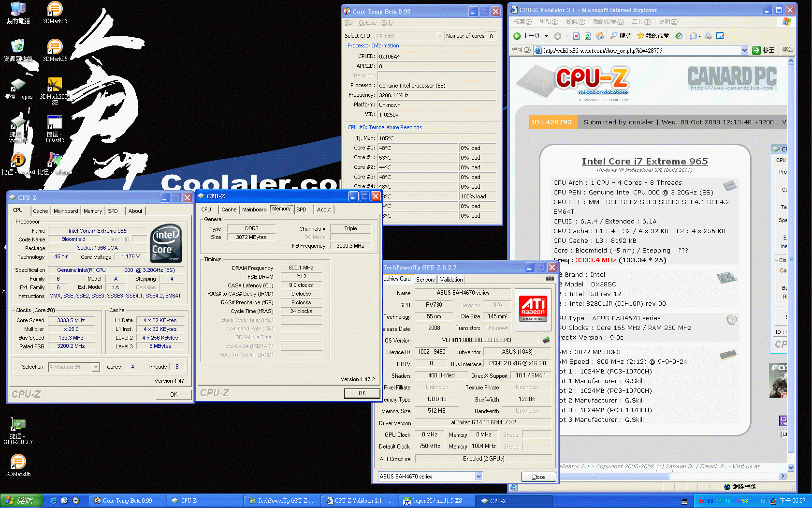Screen dimensions: 812x508
Task: Click OK in middle CPU-Z Memory window
Action: pos(362,393)
